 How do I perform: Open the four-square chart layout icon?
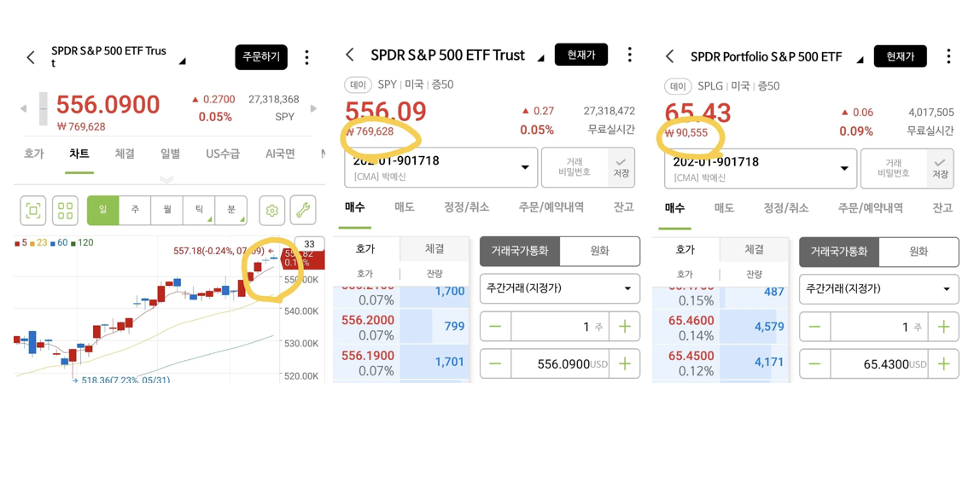coord(65,211)
